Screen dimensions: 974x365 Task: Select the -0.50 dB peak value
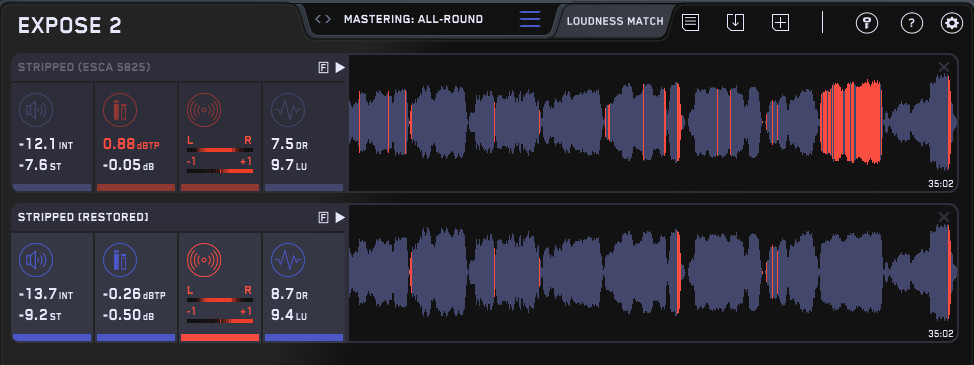tap(129, 315)
